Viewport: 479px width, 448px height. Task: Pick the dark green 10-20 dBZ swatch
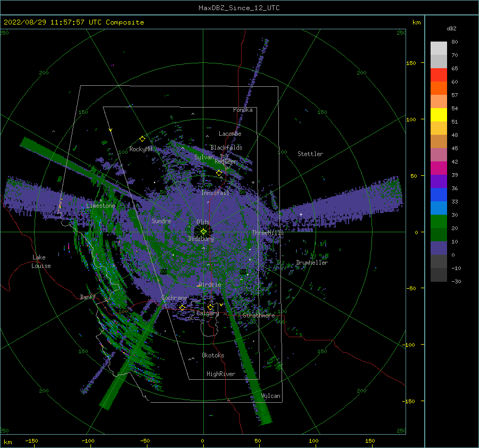pos(439,235)
